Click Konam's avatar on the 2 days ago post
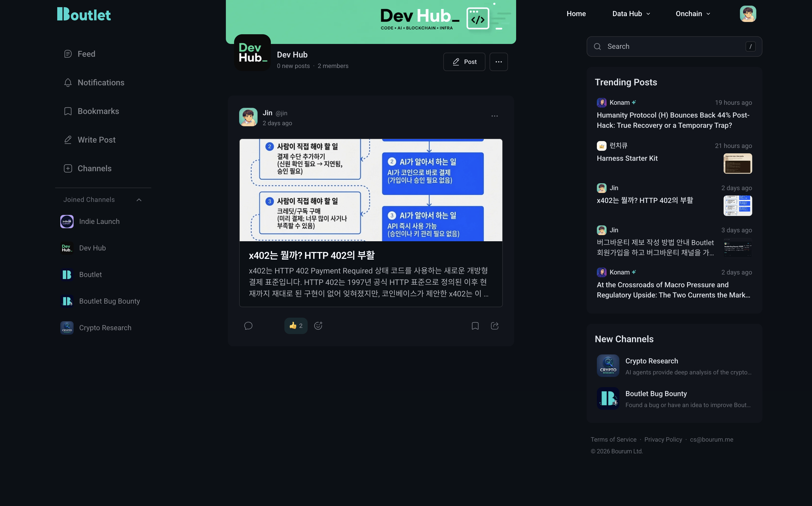 (x=601, y=272)
